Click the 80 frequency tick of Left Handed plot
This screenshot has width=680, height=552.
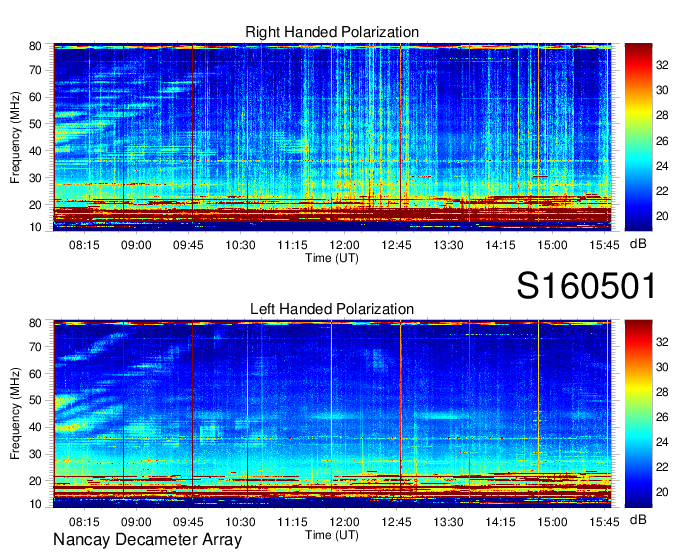click(35, 323)
